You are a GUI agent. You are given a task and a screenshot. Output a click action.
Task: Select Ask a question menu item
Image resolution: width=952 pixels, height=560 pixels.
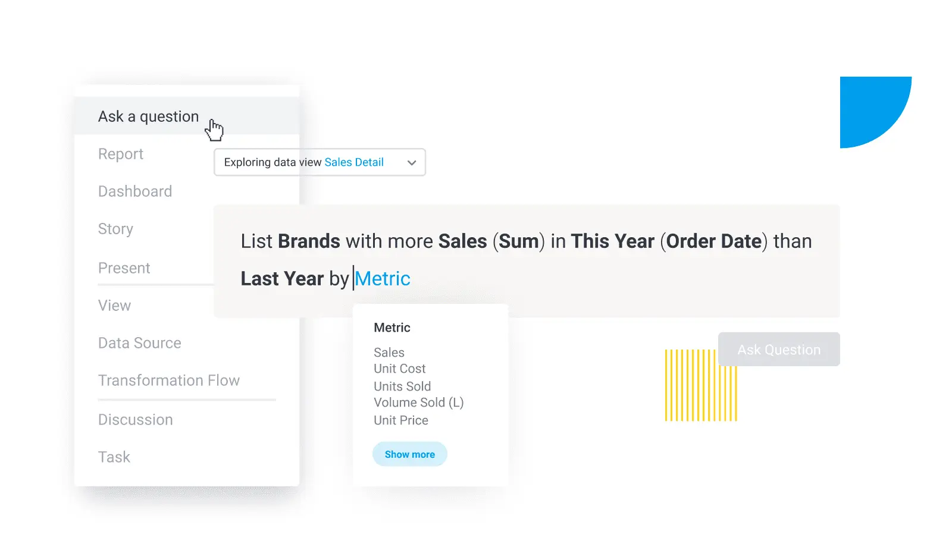click(148, 117)
